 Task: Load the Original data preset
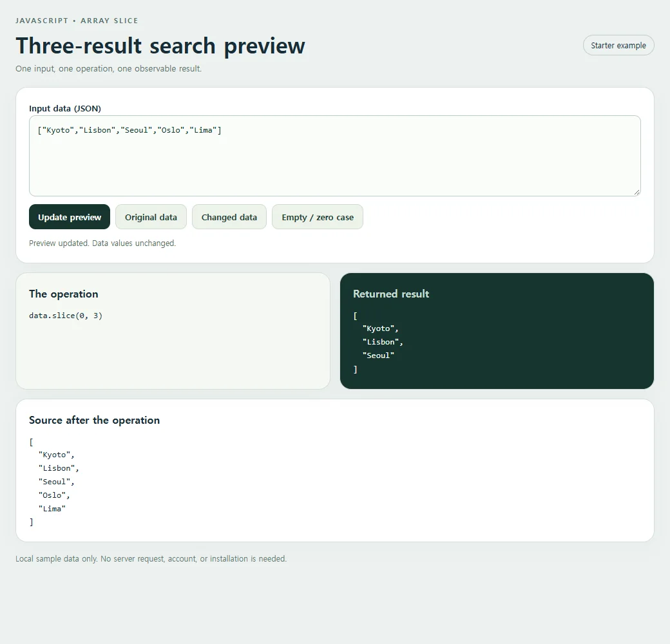[x=151, y=217]
